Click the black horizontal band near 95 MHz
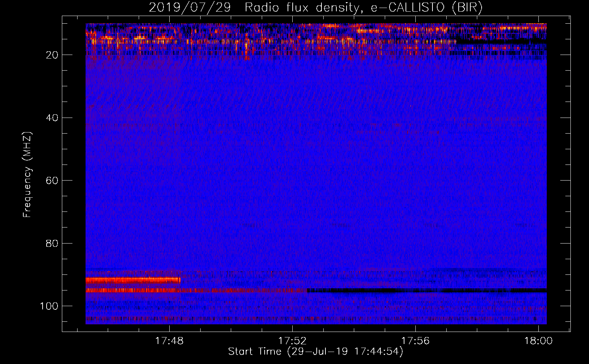The width and height of the screenshot is (589, 364). point(427,290)
